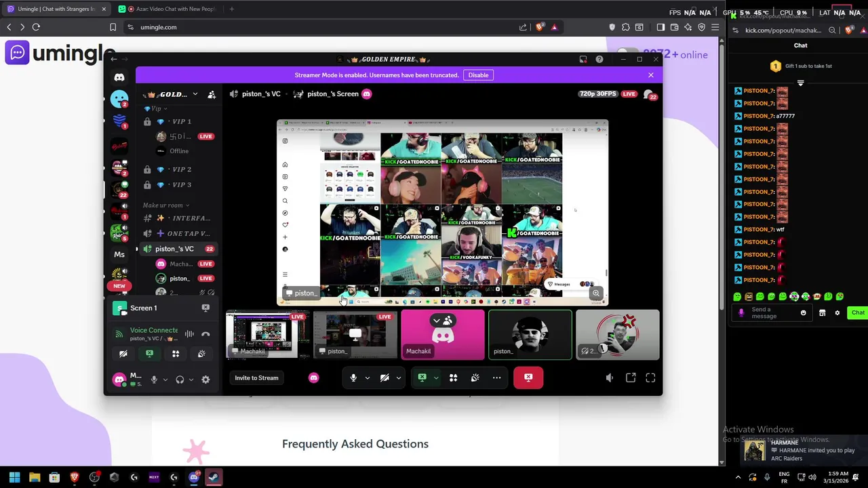Bookmark the umingle.com page
868x488 pixels.
pos(113,27)
